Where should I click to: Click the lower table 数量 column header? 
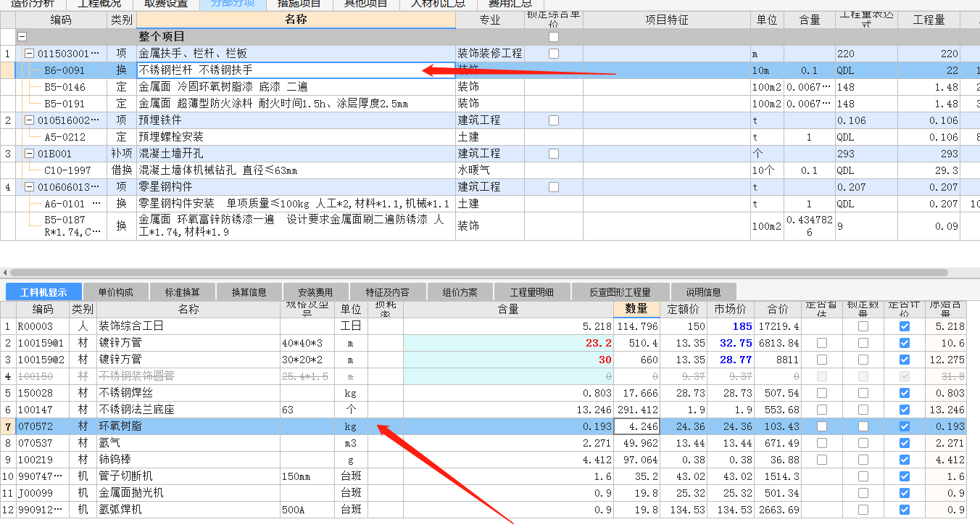(x=636, y=310)
